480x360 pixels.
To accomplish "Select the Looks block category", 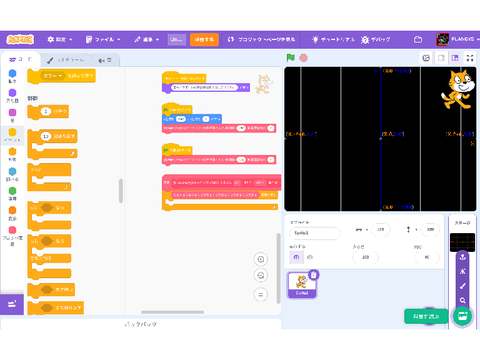I will (12, 96).
